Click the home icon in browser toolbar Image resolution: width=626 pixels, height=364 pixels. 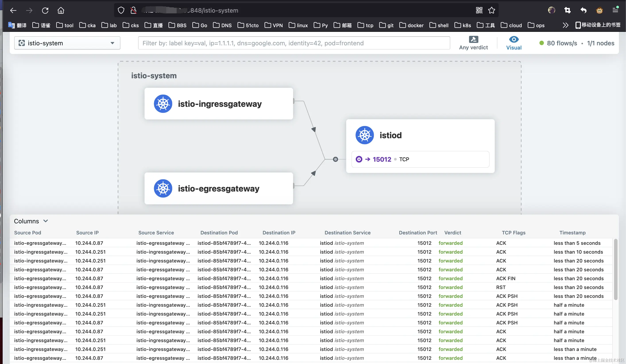coord(61,10)
